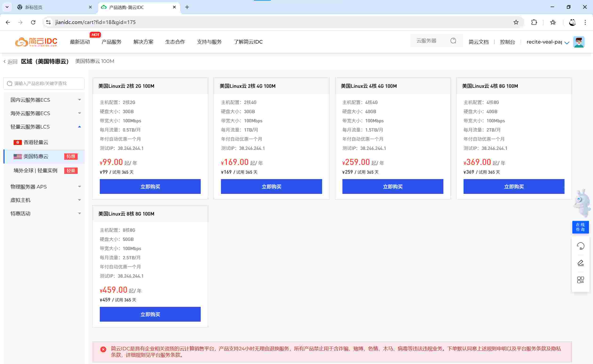Open 简云文档 link
Screen dimensions: 593x364
point(478,42)
